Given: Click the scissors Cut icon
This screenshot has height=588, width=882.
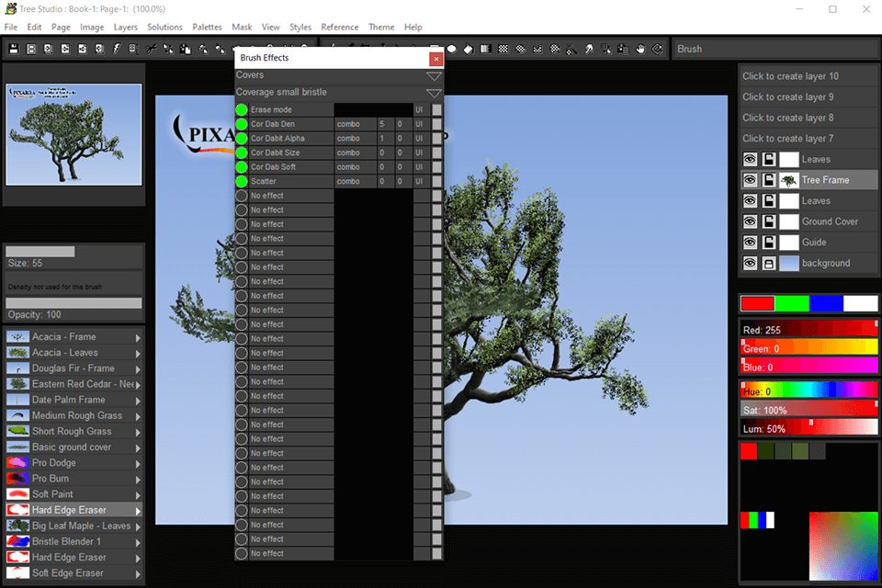Looking at the screenshot, I should click(x=151, y=49).
